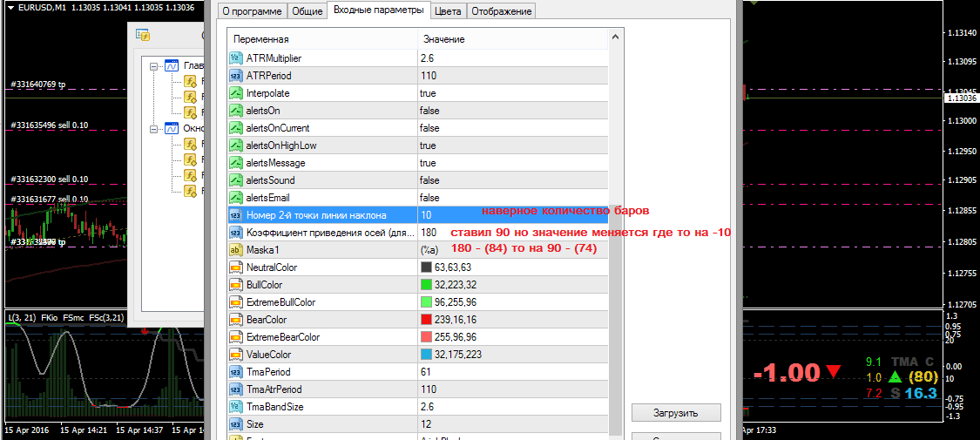Select the Maska1 value (%a)
Viewport: 980px width, 440px height.
click(x=430, y=250)
